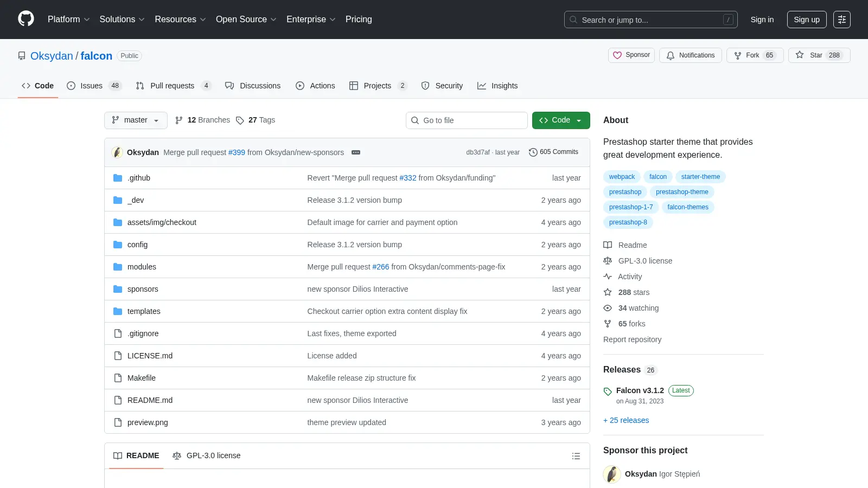Open the Falcon v3.1.2 release
The height and width of the screenshot is (488, 868).
pos(640,390)
